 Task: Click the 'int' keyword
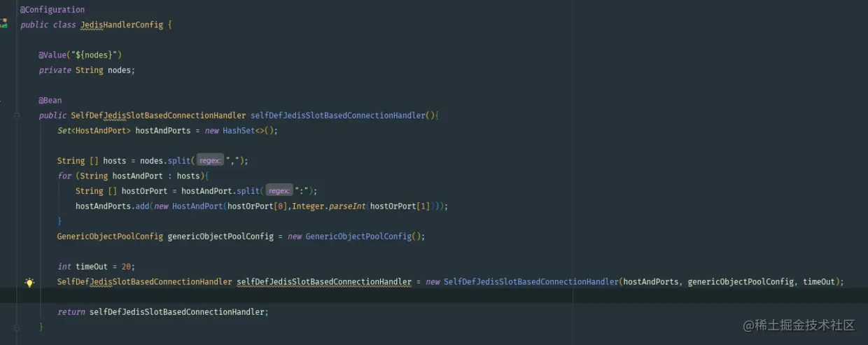[x=64, y=267]
